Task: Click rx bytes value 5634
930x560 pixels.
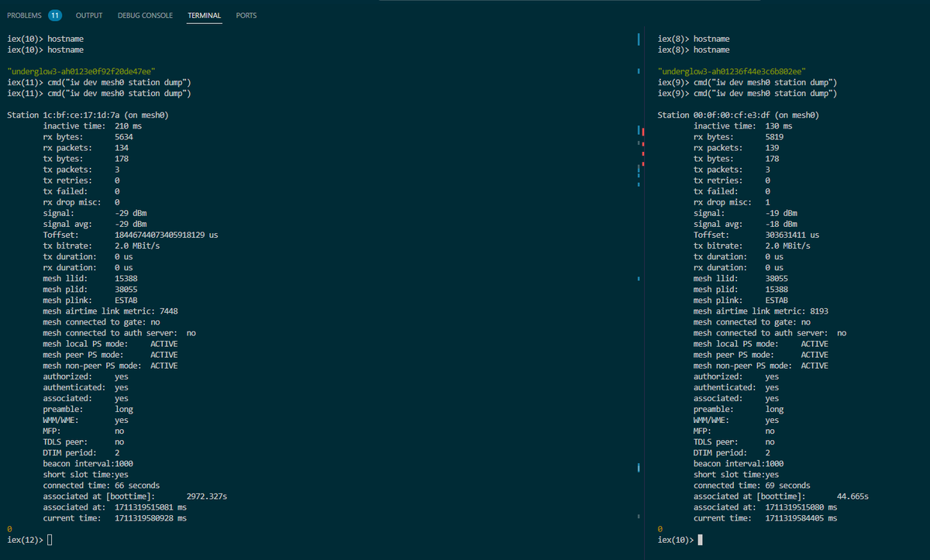Action: tap(124, 136)
